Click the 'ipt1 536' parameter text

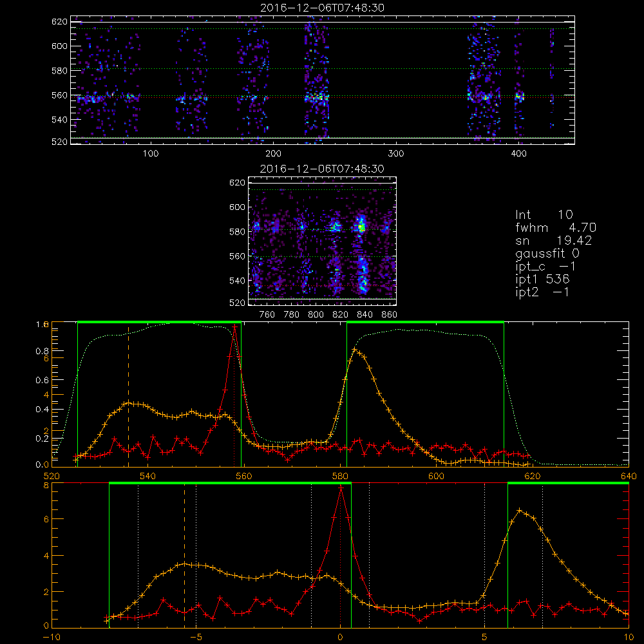542,279
